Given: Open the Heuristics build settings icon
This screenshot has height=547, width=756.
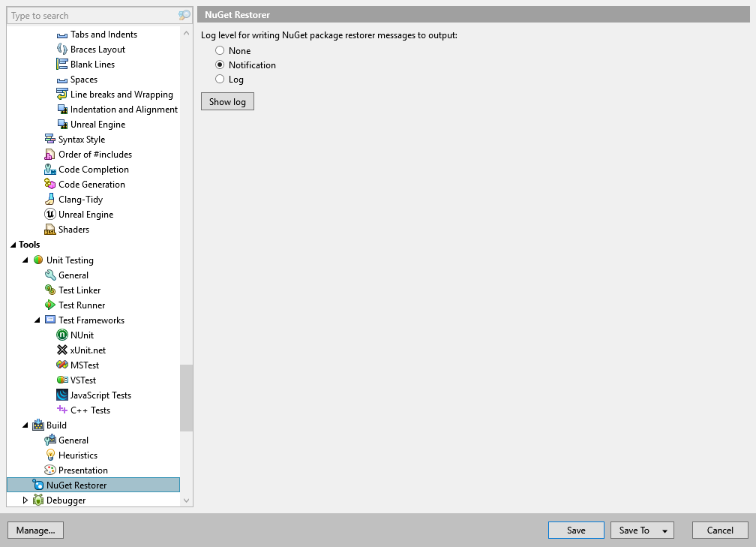Looking at the screenshot, I should 49,455.
